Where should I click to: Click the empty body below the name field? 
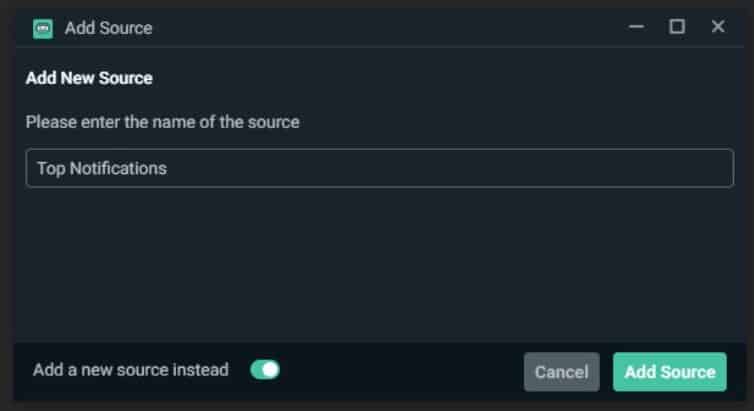tap(379, 264)
